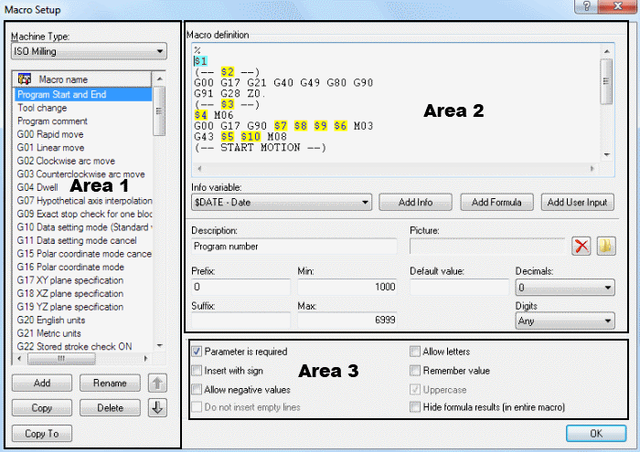The height and width of the screenshot is (452, 640).
Task: Move macro down with the down arrow button
Action: coord(158,408)
